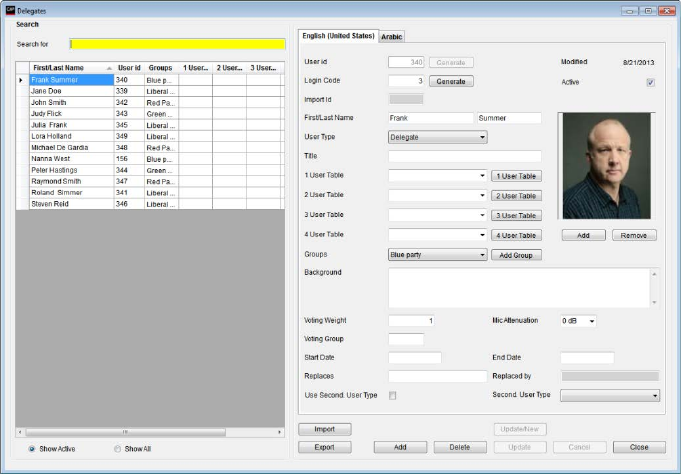Sort by First/Last Name column header
This screenshot has width=681, height=474.
[x=67, y=68]
